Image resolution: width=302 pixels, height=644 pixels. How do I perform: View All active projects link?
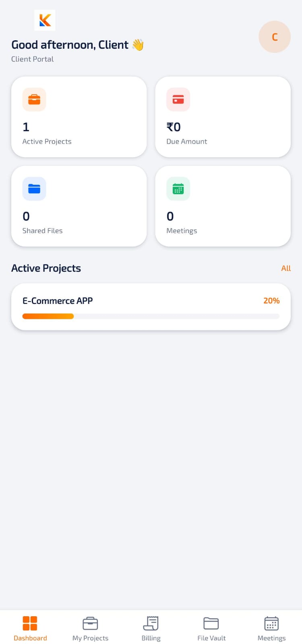click(x=286, y=268)
